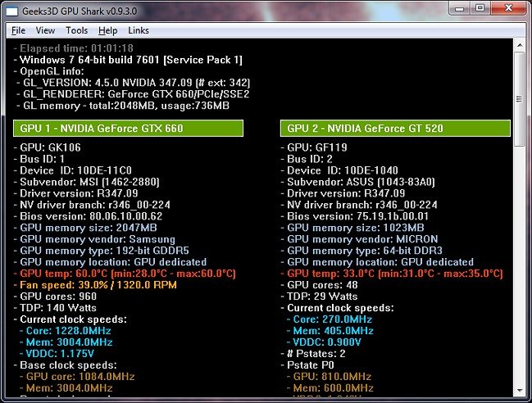Open the File menu
Image resolution: width=532 pixels, height=403 pixels.
[x=18, y=30]
